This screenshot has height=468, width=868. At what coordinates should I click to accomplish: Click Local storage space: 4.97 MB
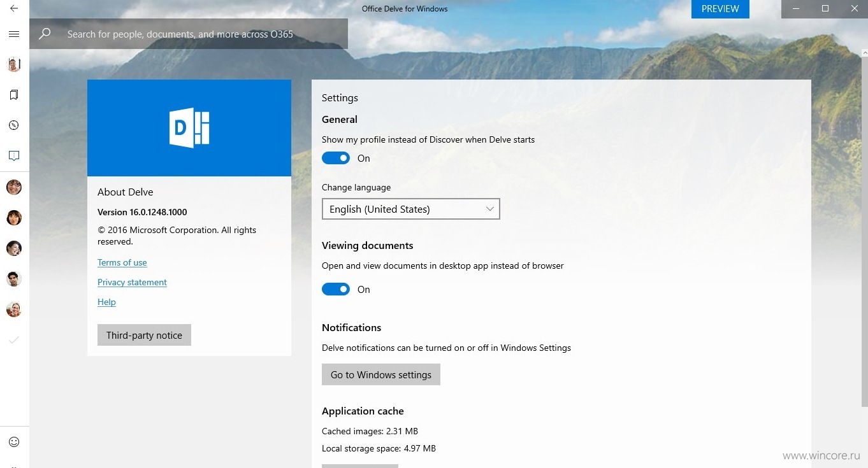point(379,448)
